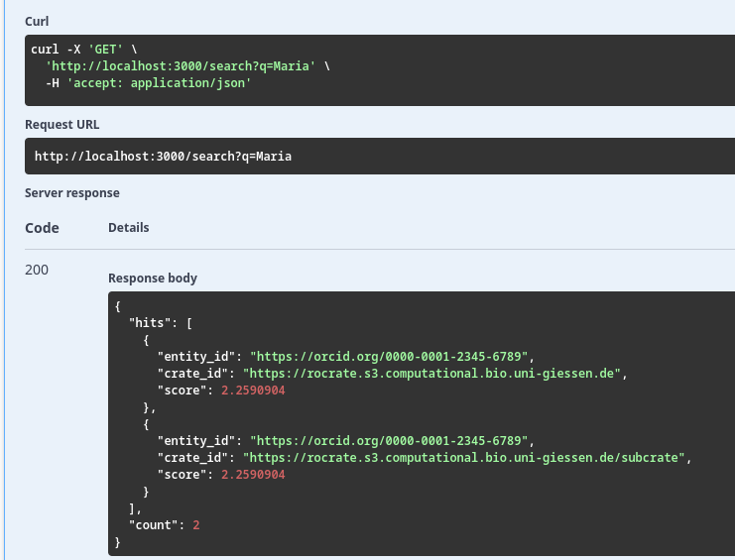Click the "Details" column header
The width and height of the screenshot is (735, 560).
pos(128,228)
